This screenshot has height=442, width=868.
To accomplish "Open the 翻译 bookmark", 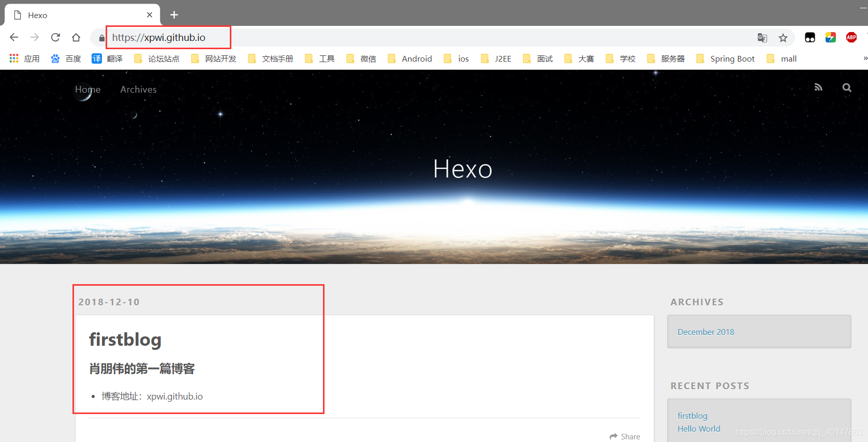I will (x=107, y=58).
